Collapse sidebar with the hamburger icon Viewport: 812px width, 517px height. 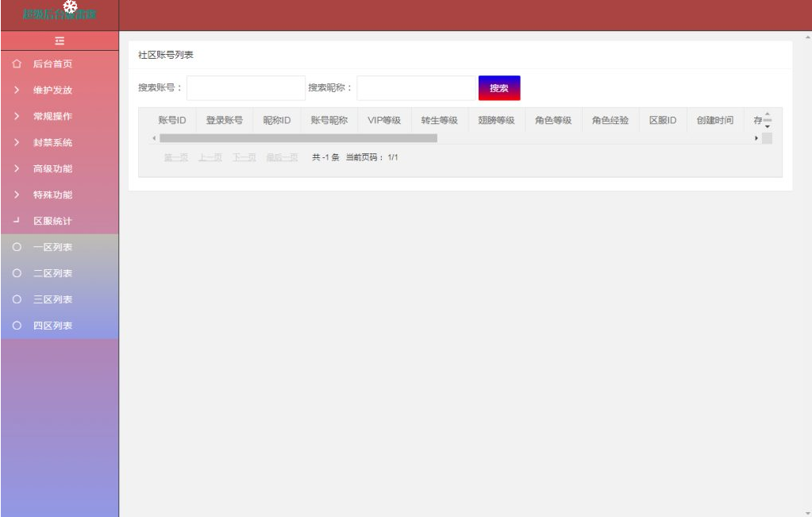click(x=59, y=41)
